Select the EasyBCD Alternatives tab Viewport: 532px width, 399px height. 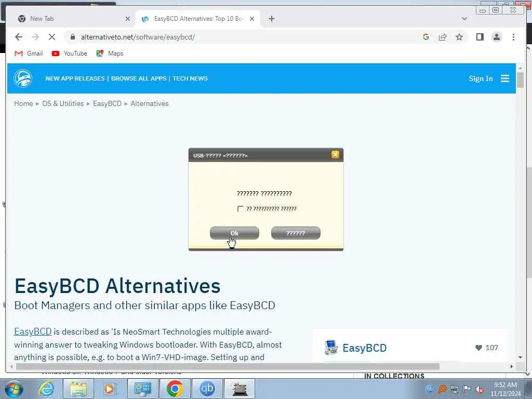[198, 19]
